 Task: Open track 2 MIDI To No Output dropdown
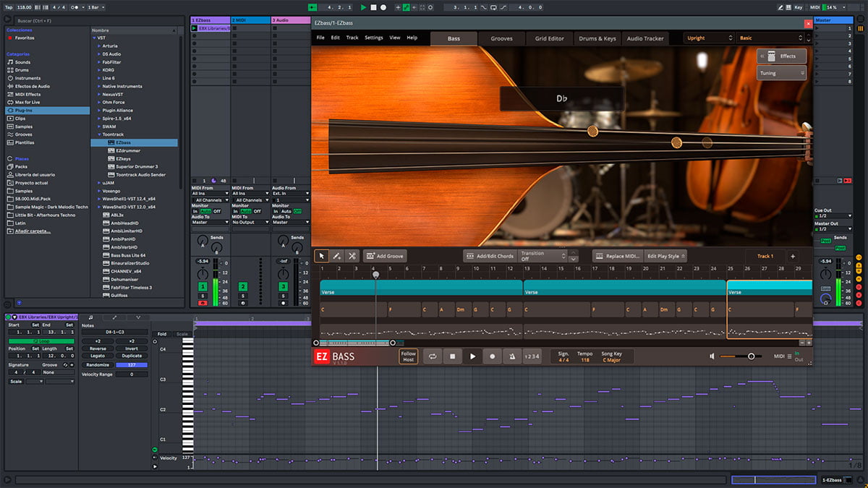[250, 223]
